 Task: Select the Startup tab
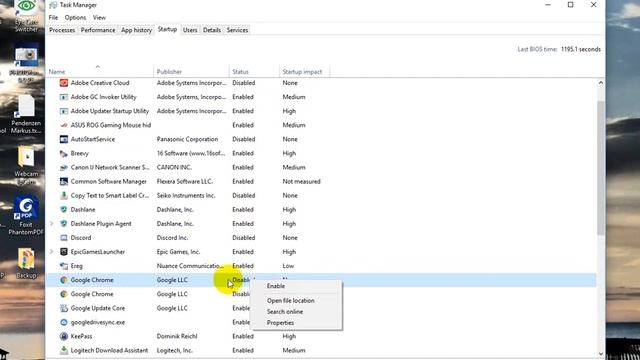167,29
